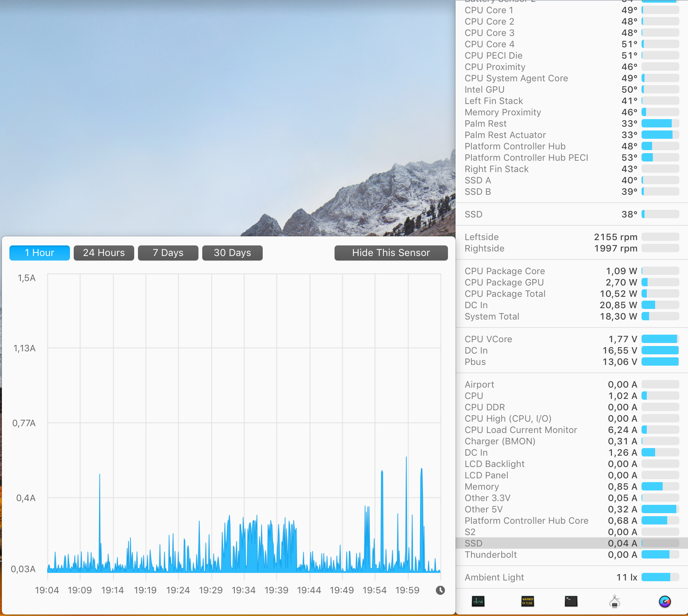Screen dimensions: 688x616
Task: Click the CPU VCore voltage level bar
Action: 660,339
